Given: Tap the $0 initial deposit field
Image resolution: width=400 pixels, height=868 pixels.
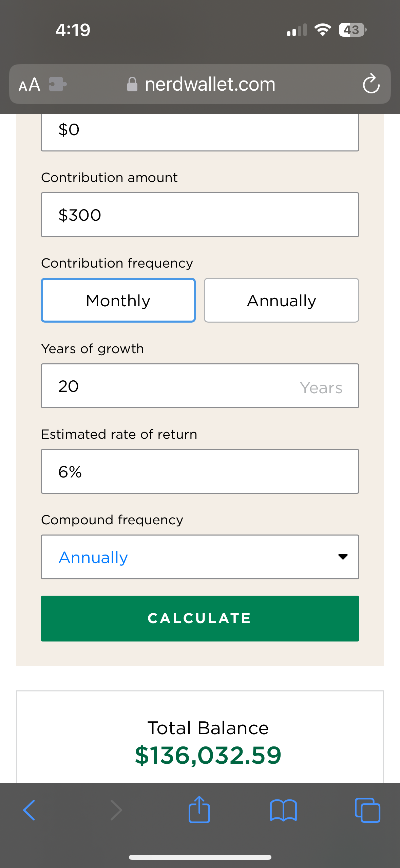Looking at the screenshot, I should [199, 131].
